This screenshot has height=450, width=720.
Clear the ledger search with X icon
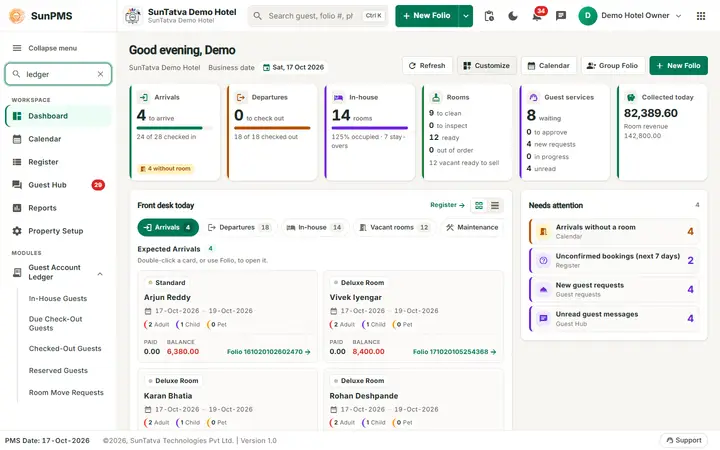click(101, 74)
